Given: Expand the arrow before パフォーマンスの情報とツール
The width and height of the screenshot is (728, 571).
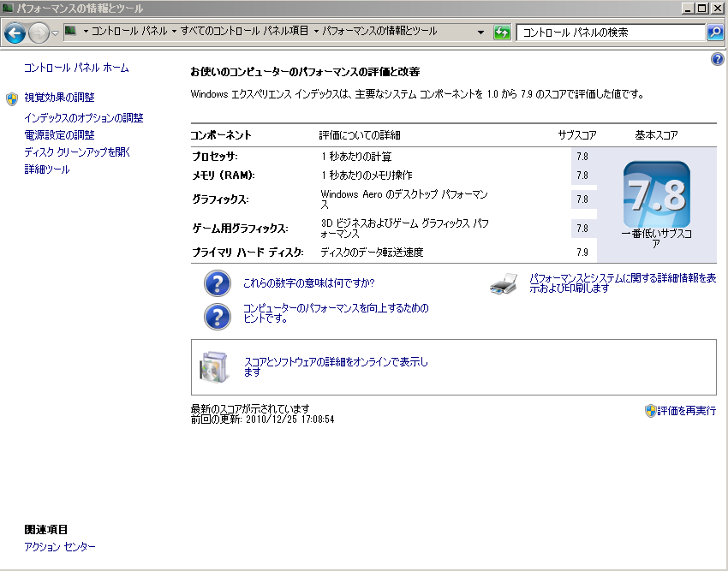Looking at the screenshot, I should 316,32.
